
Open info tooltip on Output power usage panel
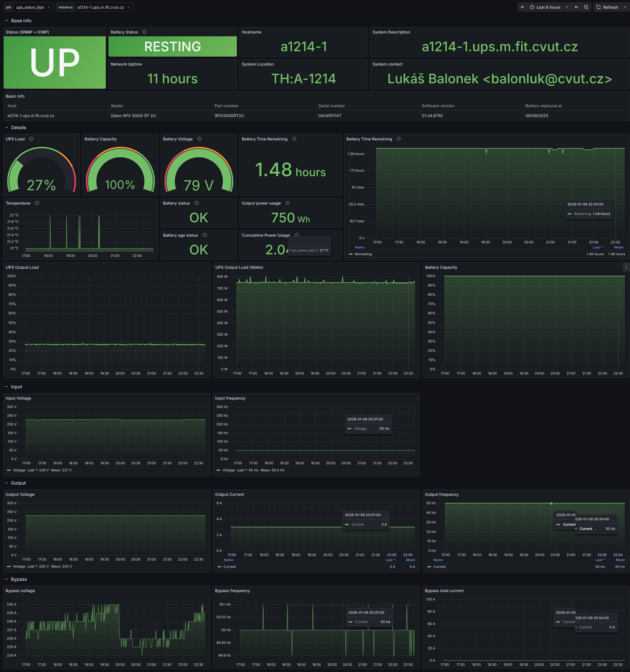point(287,203)
